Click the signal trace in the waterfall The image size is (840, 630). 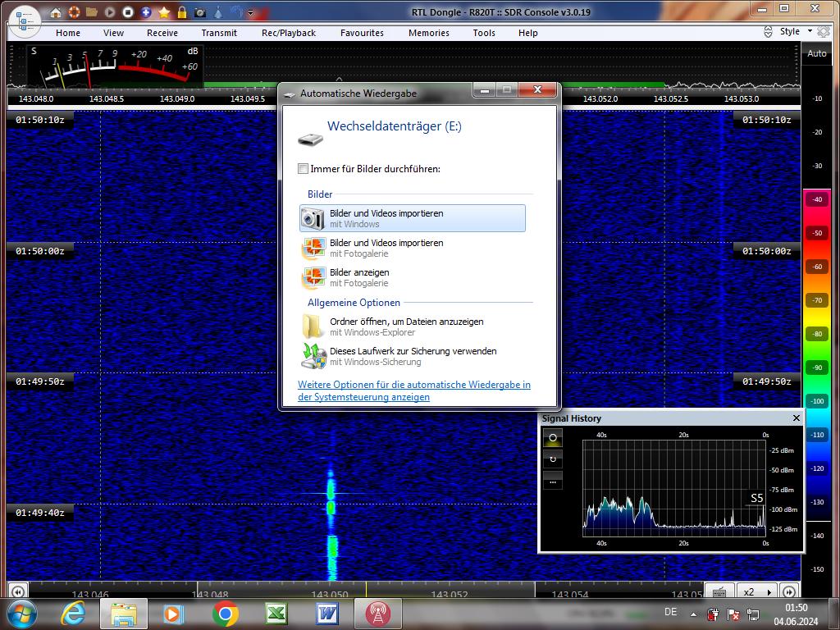click(331, 525)
